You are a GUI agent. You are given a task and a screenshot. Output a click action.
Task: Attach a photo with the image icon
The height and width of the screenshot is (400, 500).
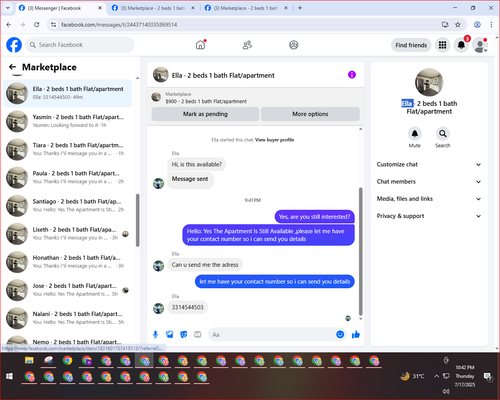170,334
